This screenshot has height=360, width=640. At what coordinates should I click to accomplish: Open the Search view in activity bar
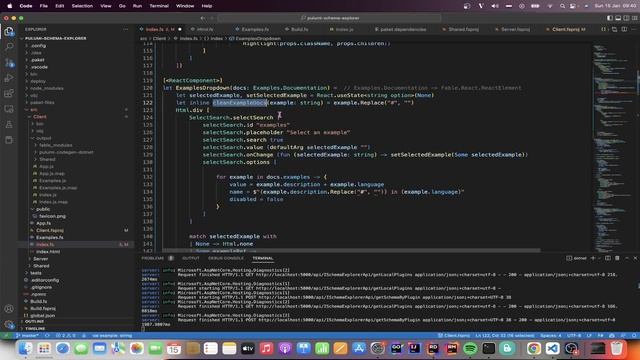9,47
